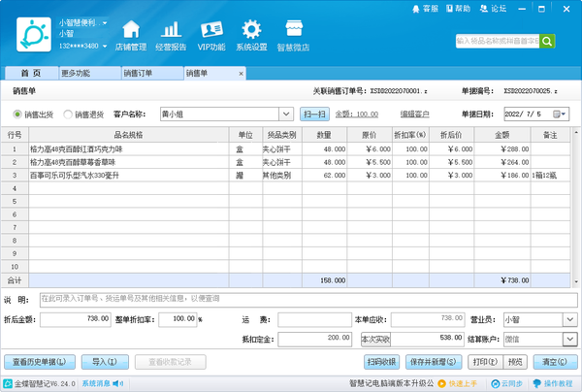Click 品名规格 column header
The height and width of the screenshot is (392, 582).
[128, 135]
